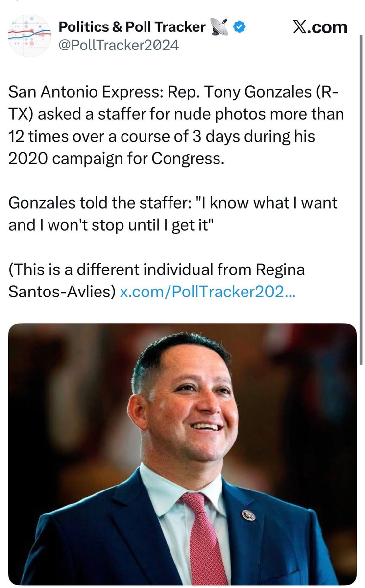Click the lapel pin on the blue suit
This screenshot has height=588, width=365.
pyautogui.click(x=249, y=515)
